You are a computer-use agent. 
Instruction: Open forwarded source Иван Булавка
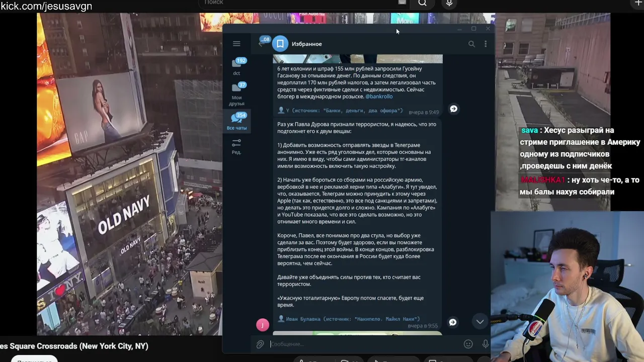pos(349,319)
